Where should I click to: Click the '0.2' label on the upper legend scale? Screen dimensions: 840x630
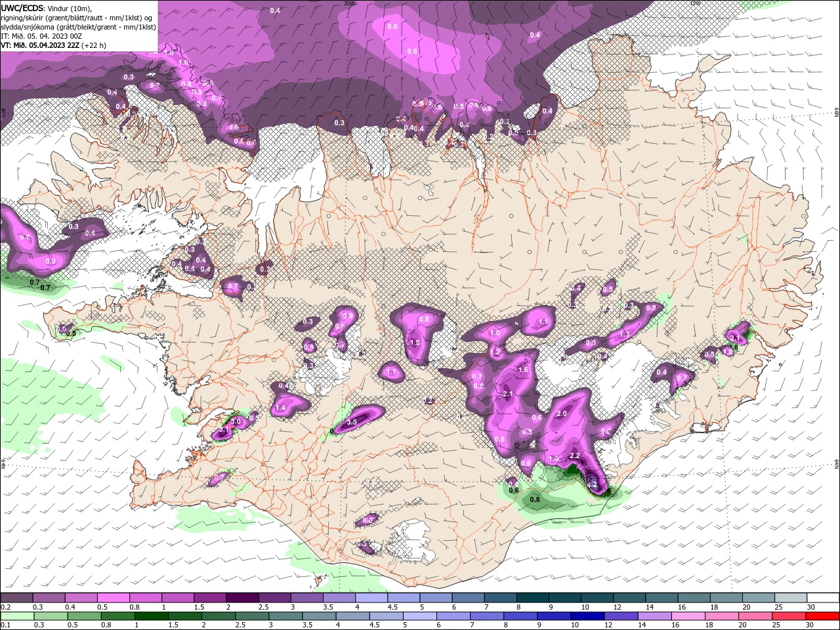(5, 607)
